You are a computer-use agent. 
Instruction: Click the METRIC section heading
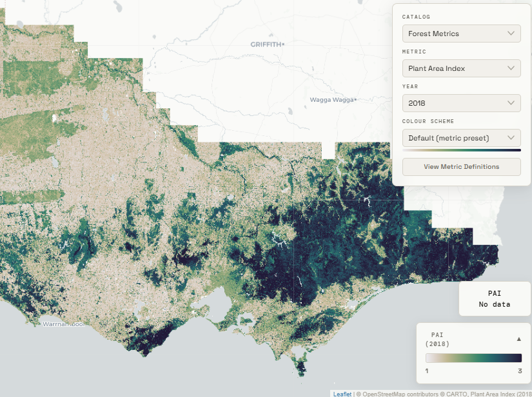click(414, 52)
